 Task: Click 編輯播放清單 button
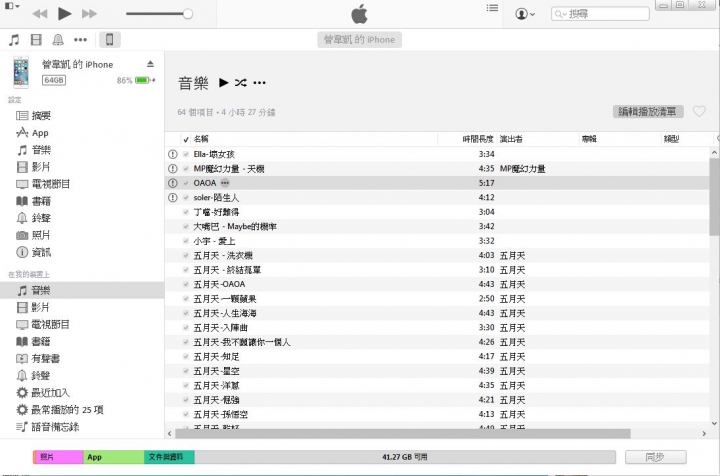point(648,112)
